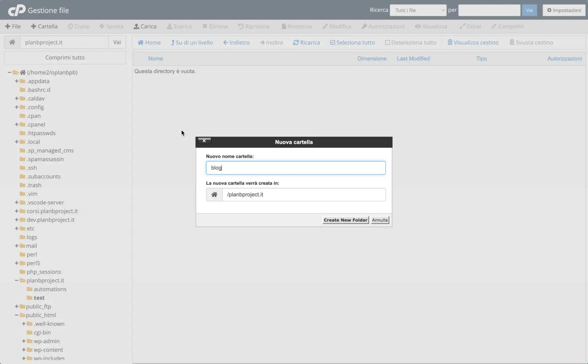This screenshot has width=588, height=364.
Task: Expand the .config folder
Action: pos(17,107)
